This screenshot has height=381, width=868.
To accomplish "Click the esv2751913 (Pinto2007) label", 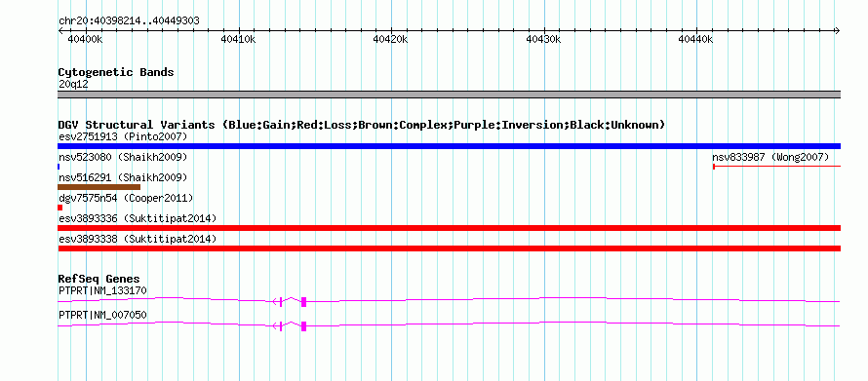I will pos(123,136).
